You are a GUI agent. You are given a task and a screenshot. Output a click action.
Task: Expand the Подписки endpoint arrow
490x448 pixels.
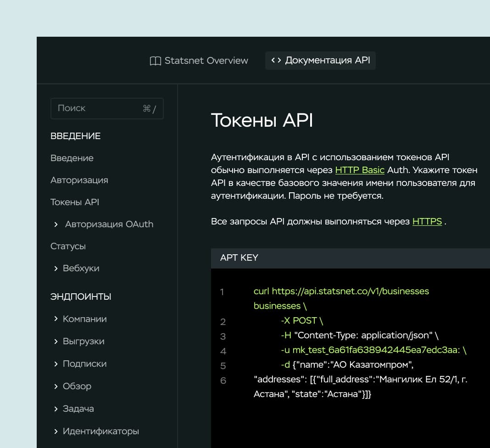[56, 364]
